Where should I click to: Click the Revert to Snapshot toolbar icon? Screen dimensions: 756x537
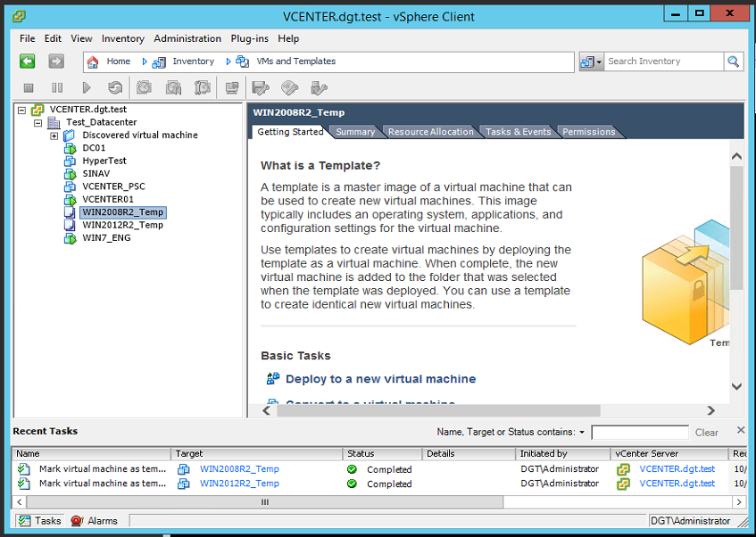click(173, 87)
